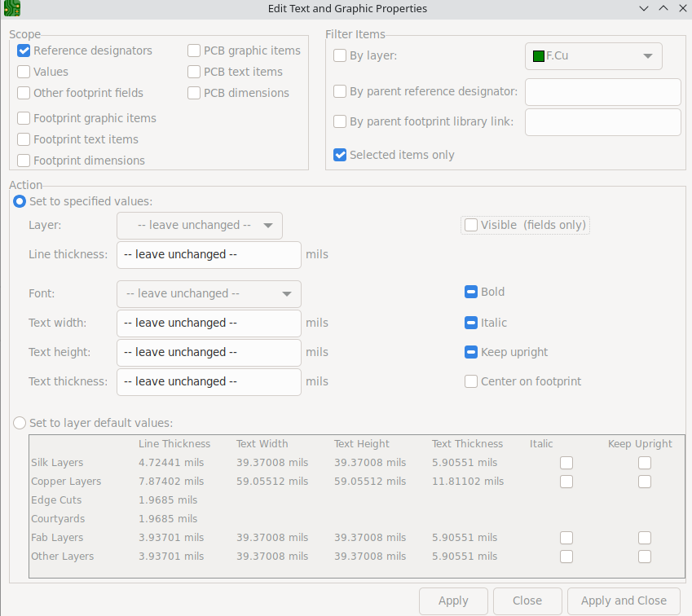The height and width of the screenshot is (616, 692).
Task: Click the KiCad app icon in title bar
Action: 11,9
